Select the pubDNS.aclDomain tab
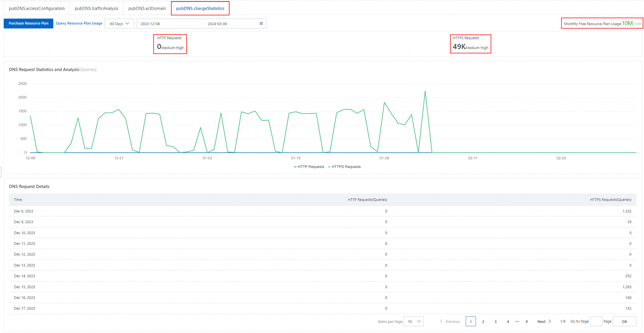 coord(147,8)
